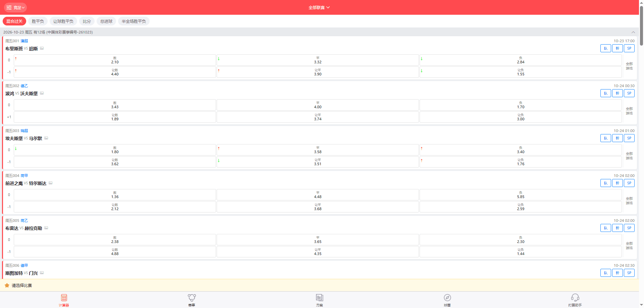This screenshot has height=308, width=644.
Task: Select 胜 1.36 odds for 前进之鹰 match
Action: pyautogui.click(x=115, y=195)
